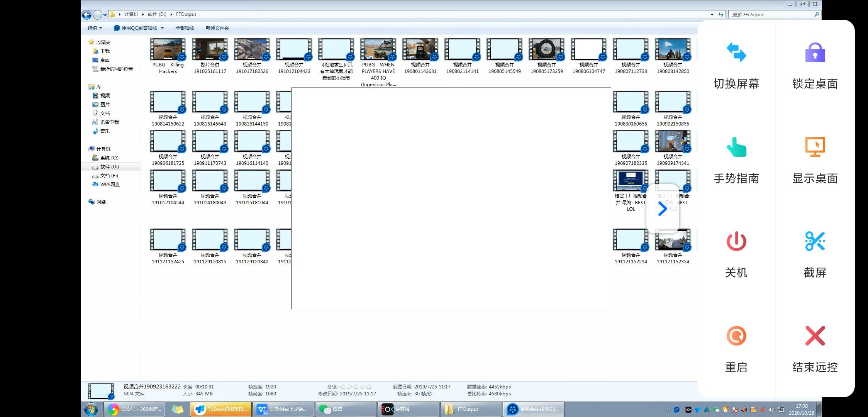Viewport: 868px width, 417px height.
Task: Select 网络 in the navigation pane
Action: [97, 202]
